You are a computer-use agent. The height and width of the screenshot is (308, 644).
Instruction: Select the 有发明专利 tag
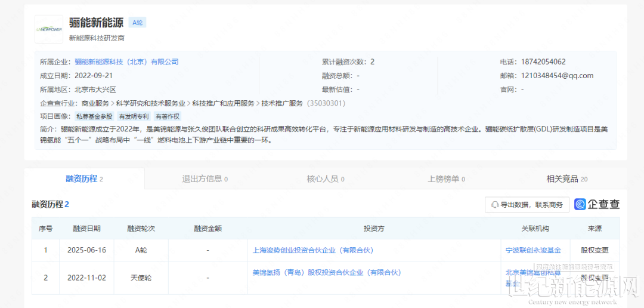133,117
